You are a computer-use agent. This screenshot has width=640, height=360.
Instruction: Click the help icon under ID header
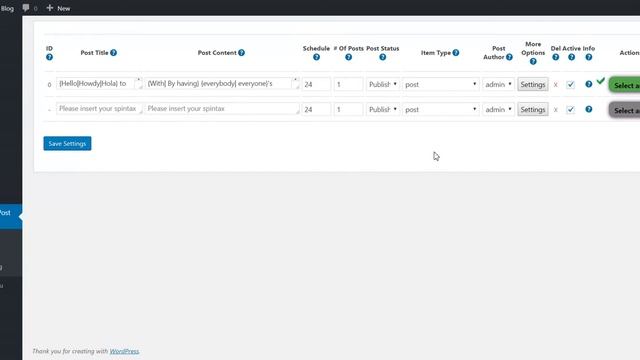pyautogui.click(x=49, y=57)
